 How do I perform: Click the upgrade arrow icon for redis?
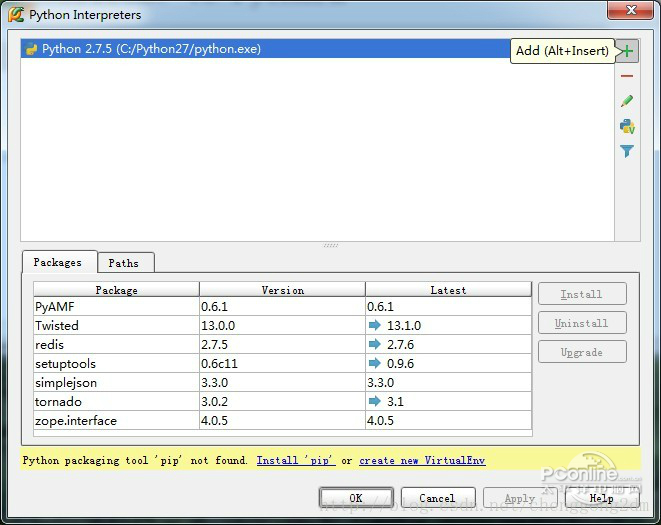tap(374, 344)
